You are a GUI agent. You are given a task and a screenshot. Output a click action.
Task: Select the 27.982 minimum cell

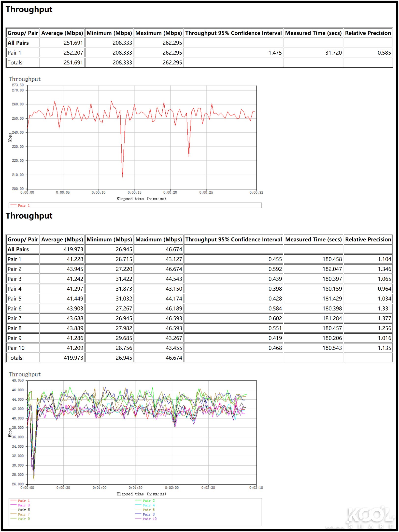[109, 328]
